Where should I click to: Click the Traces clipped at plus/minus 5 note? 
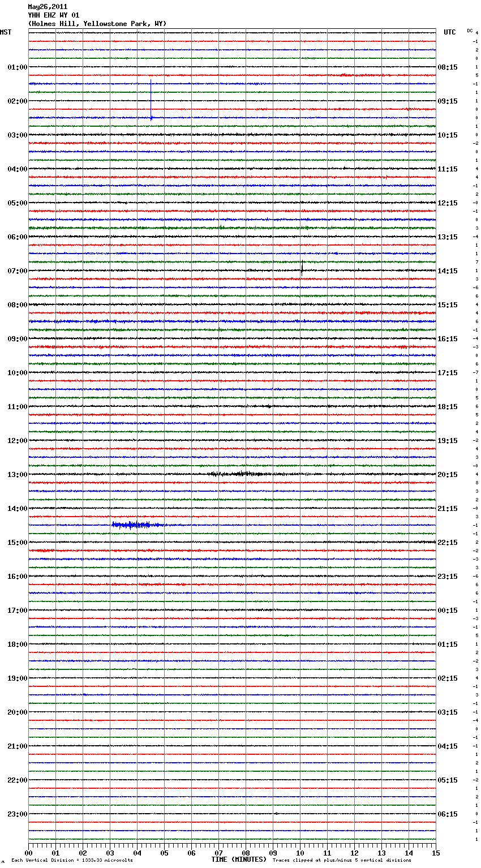pos(342,861)
